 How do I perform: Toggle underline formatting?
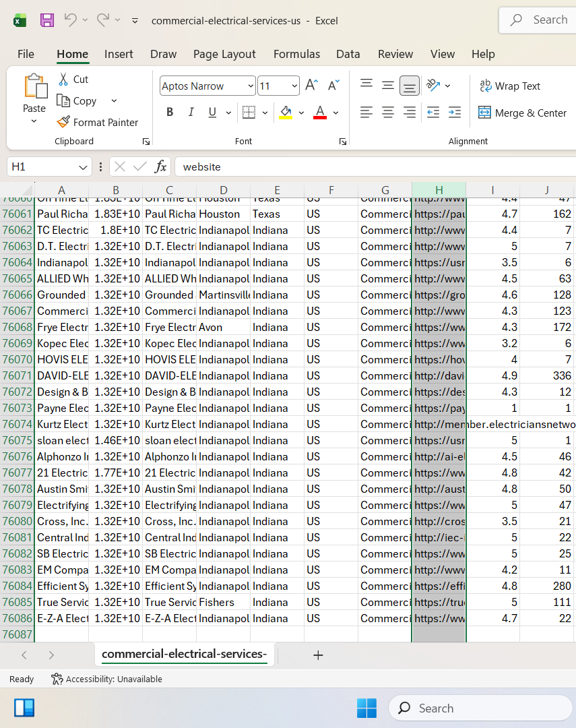(212, 112)
